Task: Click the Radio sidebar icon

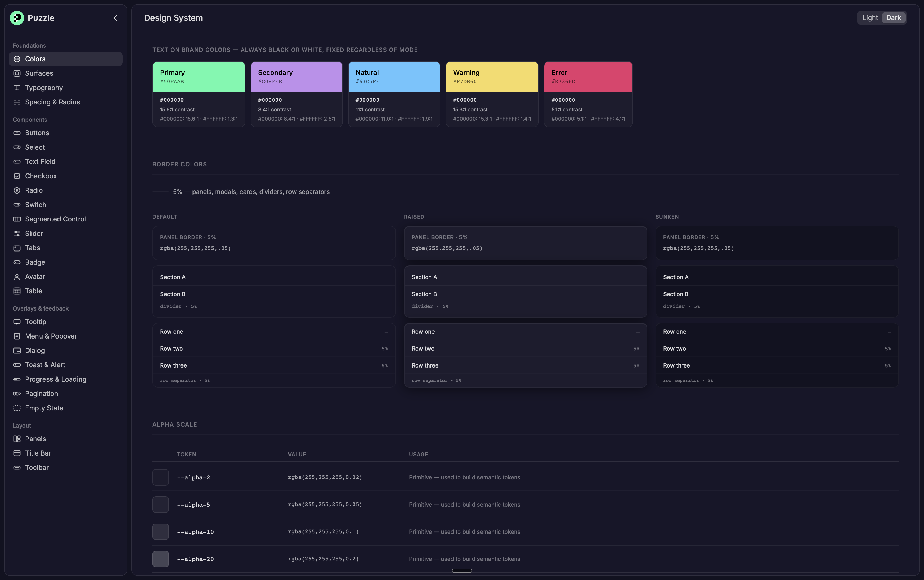Action: [x=17, y=191]
